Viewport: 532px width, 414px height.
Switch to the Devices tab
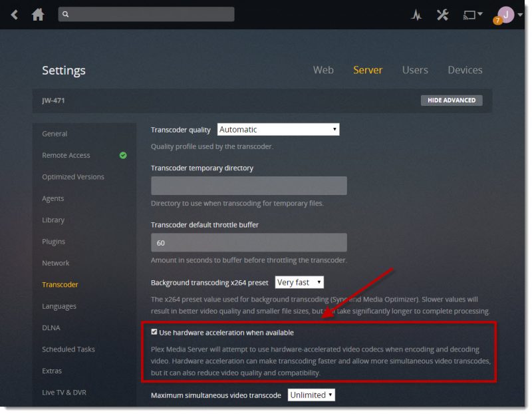(x=465, y=70)
